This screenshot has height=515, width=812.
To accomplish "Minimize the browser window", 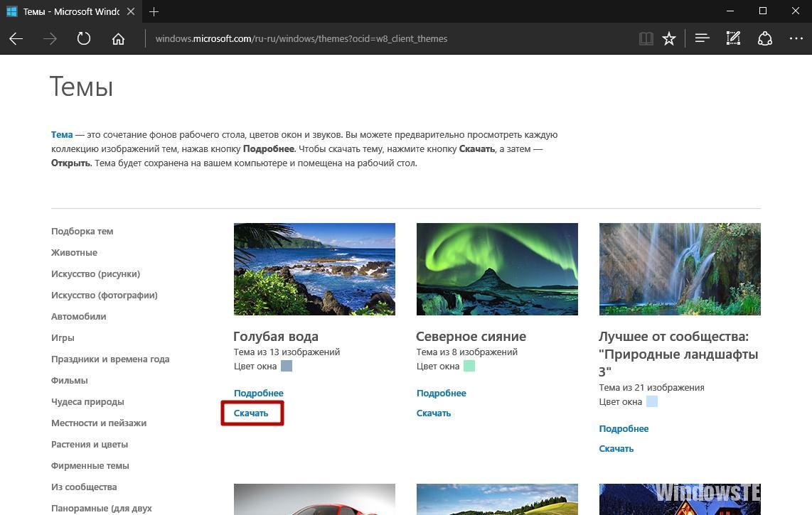I will (730, 11).
